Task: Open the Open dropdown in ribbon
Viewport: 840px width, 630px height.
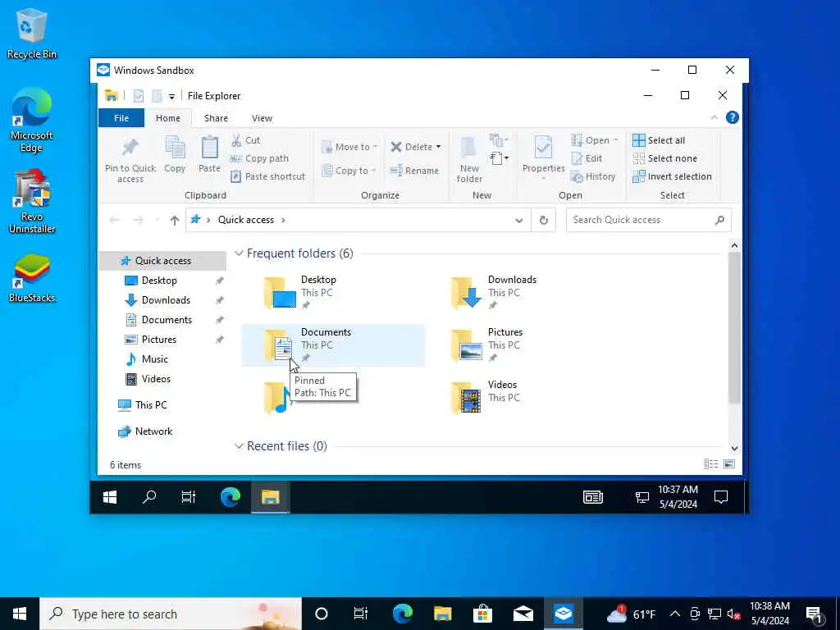Action: pos(595,140)
